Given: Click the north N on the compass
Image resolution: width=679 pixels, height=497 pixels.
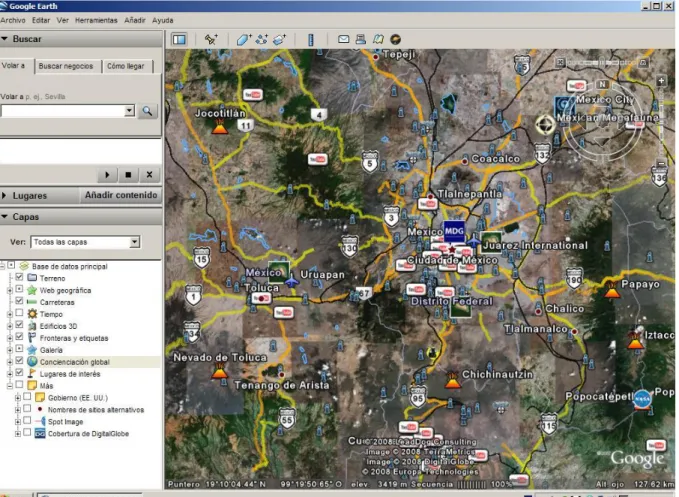Looking at the screenshot, I should click(602, 84).
